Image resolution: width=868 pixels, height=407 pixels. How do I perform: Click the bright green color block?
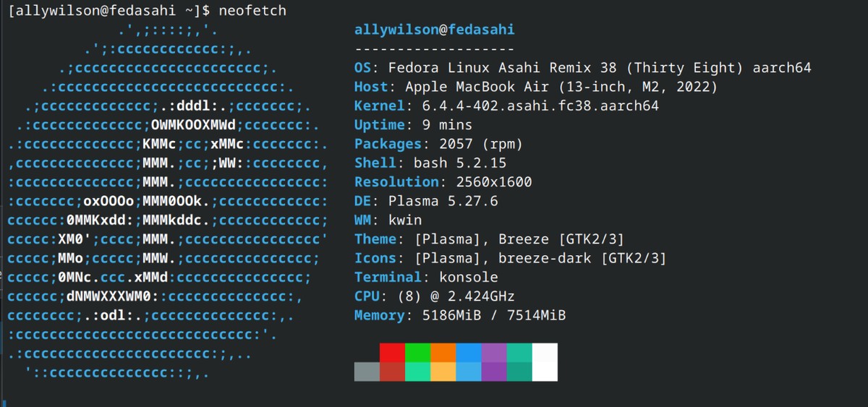[x=417, y=353]
